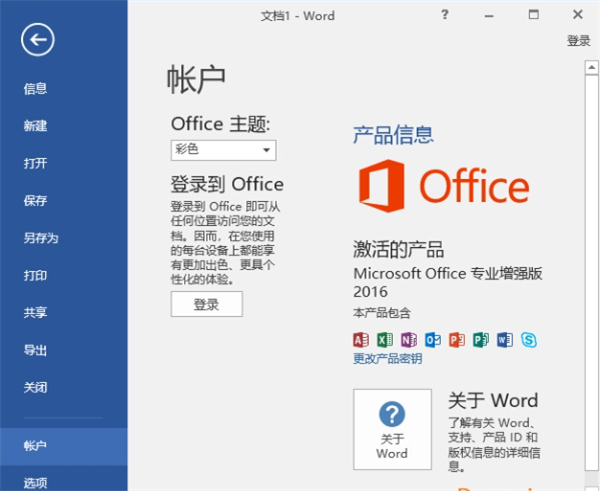Click the scrollbar up arrow
600x491 pixels.
592,68
